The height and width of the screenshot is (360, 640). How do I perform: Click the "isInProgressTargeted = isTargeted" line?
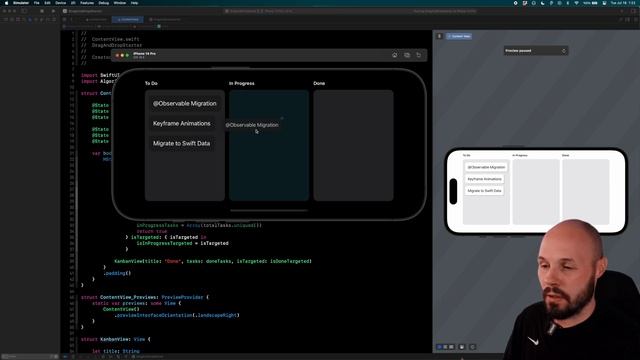[182, 243]
